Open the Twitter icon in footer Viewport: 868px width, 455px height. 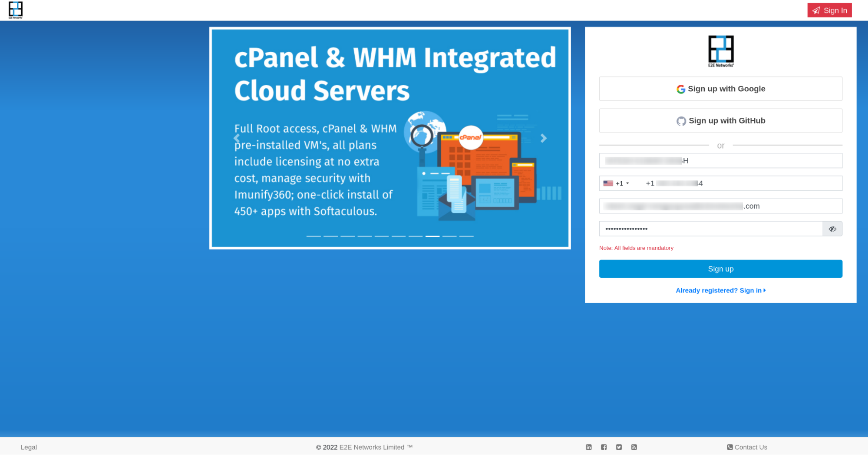(619, 447)
